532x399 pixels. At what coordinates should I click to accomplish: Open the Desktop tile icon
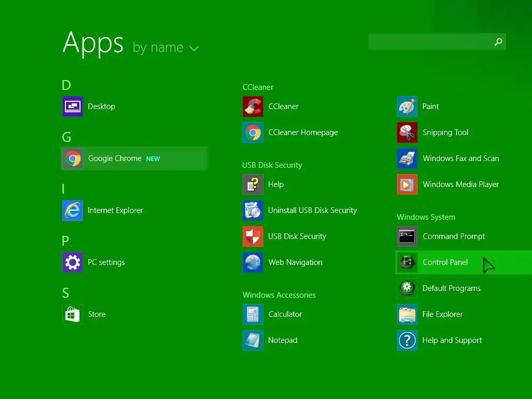point(73,107)
